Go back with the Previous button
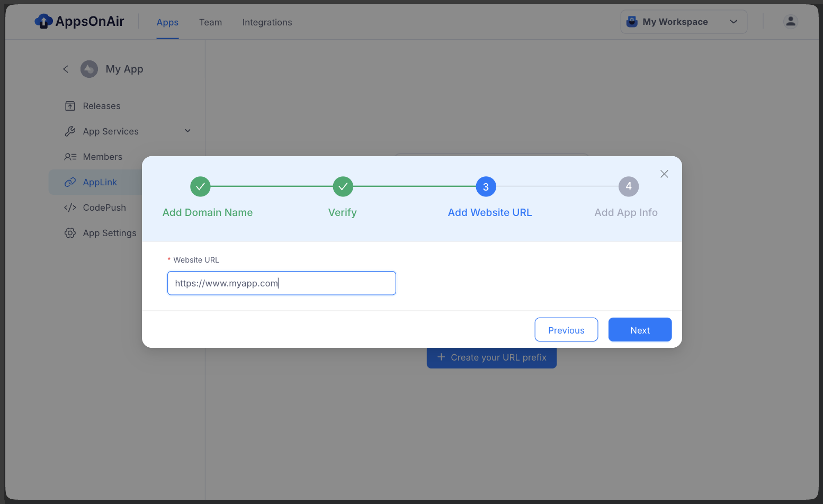This screenshot has width=823, height=504. pos(566,330)
